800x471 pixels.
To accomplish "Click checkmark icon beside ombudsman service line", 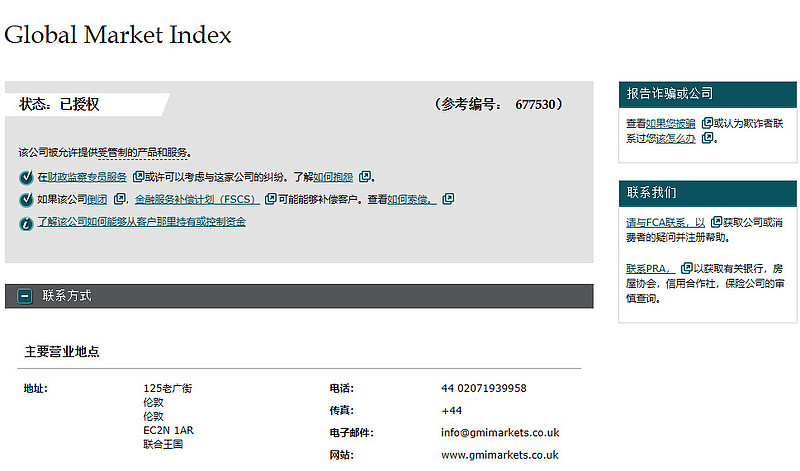I will 26,178.
